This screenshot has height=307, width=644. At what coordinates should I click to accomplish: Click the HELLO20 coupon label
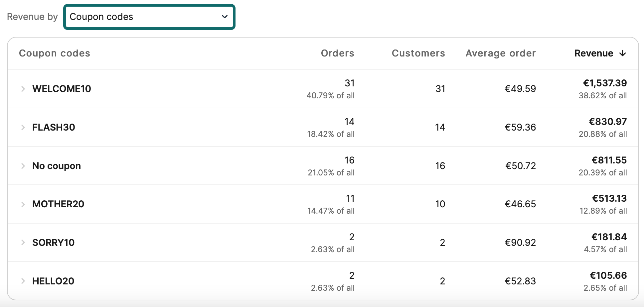click(x=54, y=281)
